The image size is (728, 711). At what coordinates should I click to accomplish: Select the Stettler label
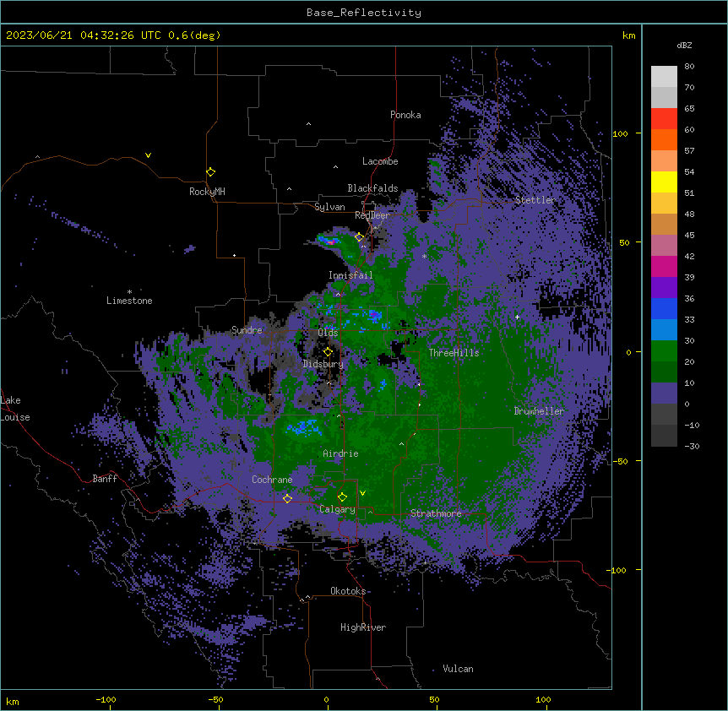535,200
